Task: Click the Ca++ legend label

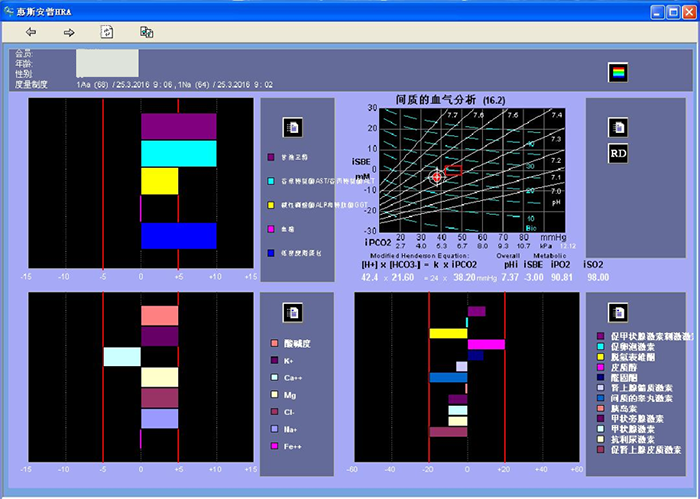Action: (293, 378)
